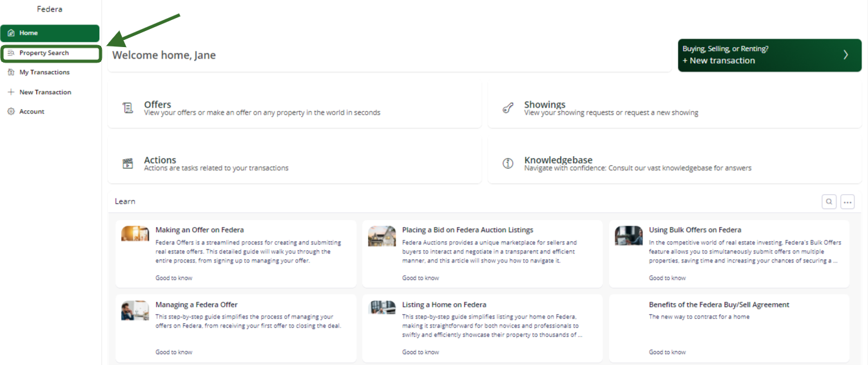Viewport: 868px width, 365px height.
Task: Click Good to know under Listing a Home
Action: point(421,352)
